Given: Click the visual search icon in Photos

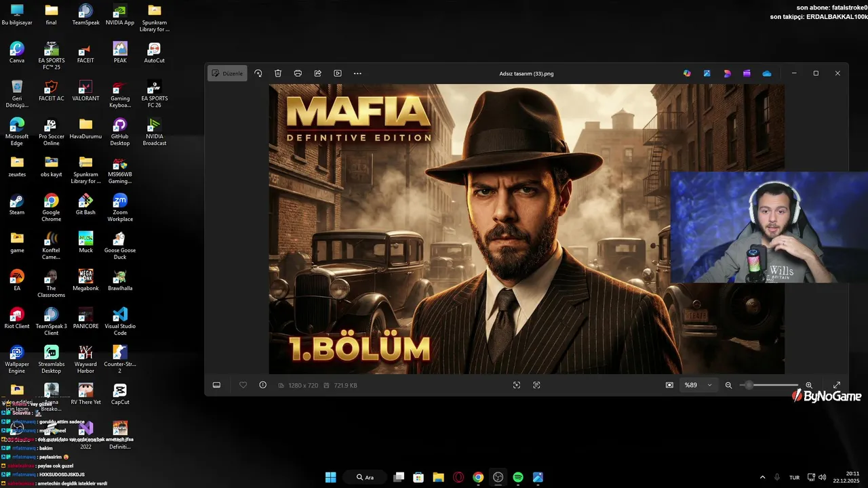Looking at the screenshot, I should tap(517, 385).
